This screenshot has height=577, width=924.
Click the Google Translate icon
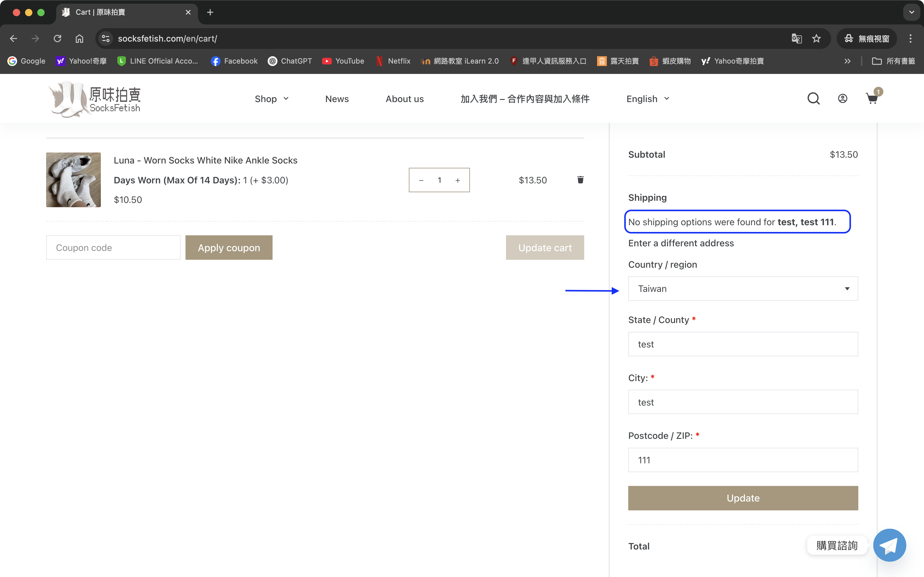(796, 39)
